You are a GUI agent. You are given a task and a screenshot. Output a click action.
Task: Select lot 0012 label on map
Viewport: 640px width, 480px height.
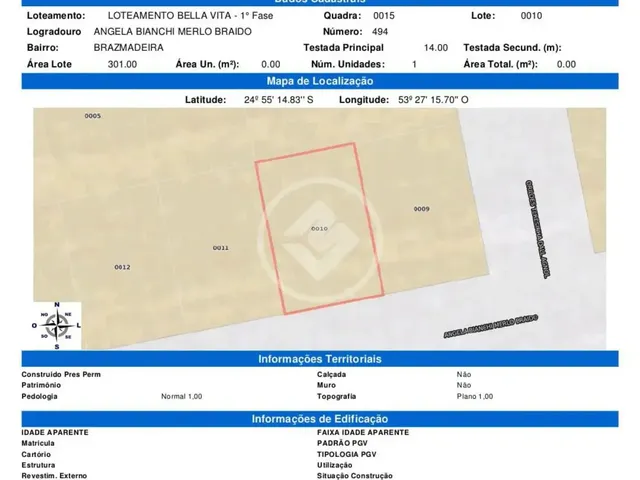click(122, 267)
